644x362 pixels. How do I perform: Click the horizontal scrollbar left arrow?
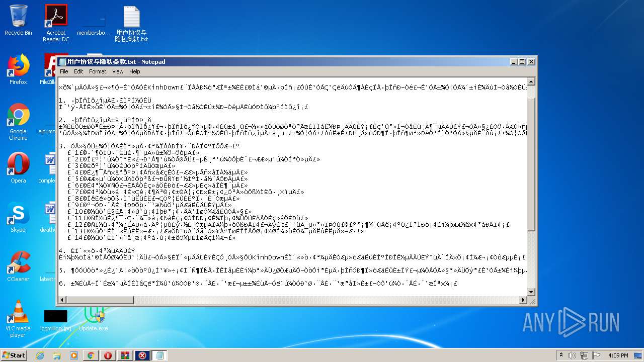[x=62, y=300]
